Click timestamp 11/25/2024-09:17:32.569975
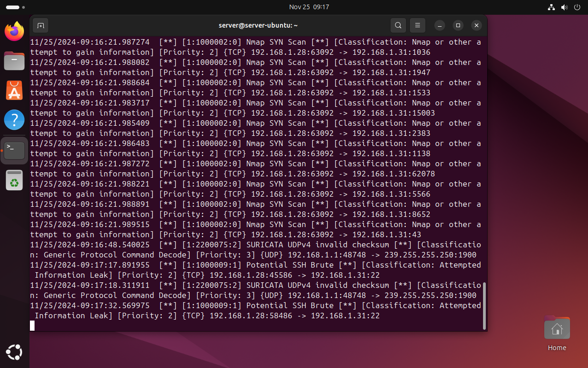Image resolution: width=588 pixels, height=368 pixels. click(x=90, y=305)
